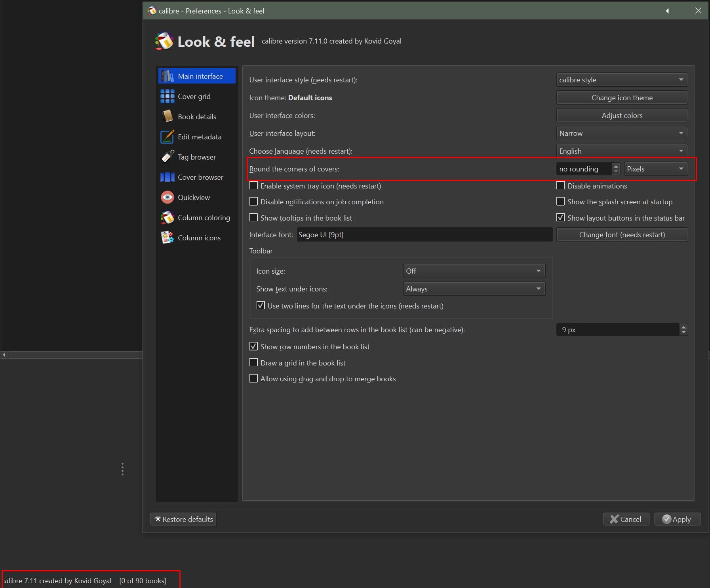Toggle Show the splash screen at startup
Viewport: 710px width, 588px height.
click(x=560, y=202)
